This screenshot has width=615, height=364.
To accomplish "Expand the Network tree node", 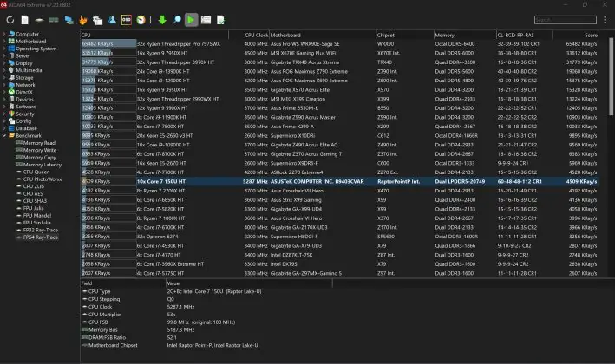I will 4,85.
